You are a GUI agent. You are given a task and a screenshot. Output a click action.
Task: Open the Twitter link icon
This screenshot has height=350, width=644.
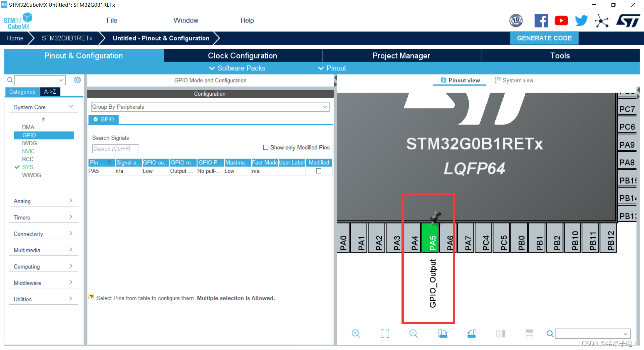click(x=581, y=21)
